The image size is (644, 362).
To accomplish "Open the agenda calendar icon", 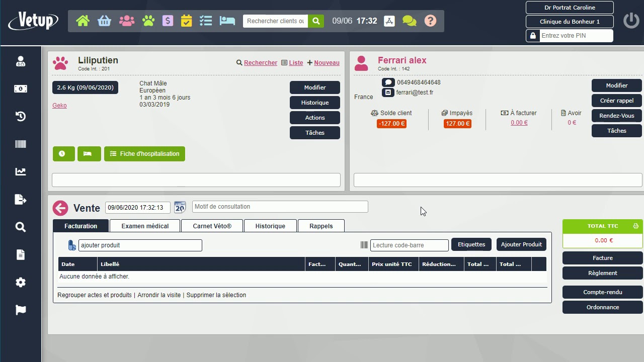I will click(x=186, y=21).
